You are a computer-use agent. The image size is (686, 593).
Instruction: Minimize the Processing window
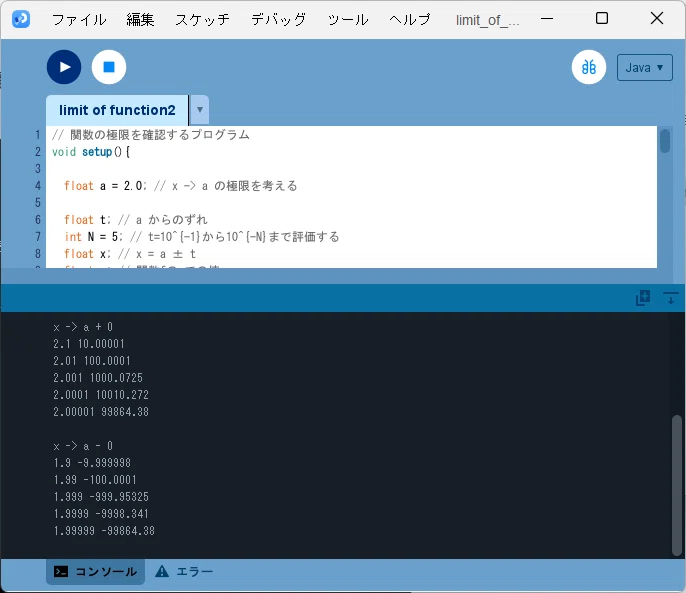click(x=547, y=19)
